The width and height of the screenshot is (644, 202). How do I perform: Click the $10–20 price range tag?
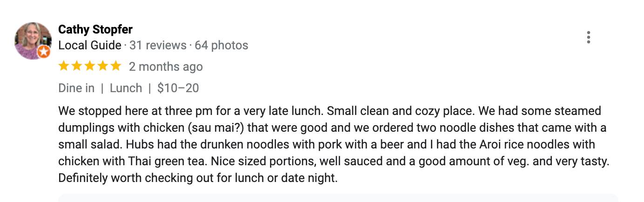coord(178,88)
